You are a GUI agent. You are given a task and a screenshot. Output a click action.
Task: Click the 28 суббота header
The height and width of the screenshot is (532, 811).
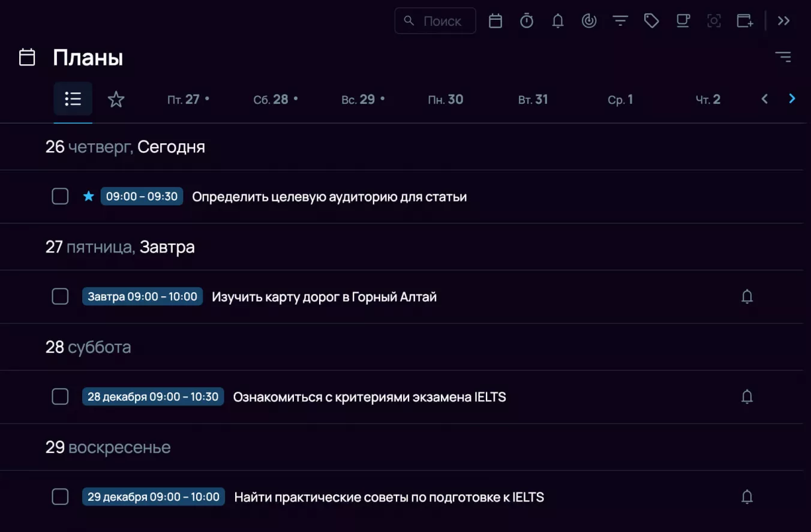coord(88,347)
